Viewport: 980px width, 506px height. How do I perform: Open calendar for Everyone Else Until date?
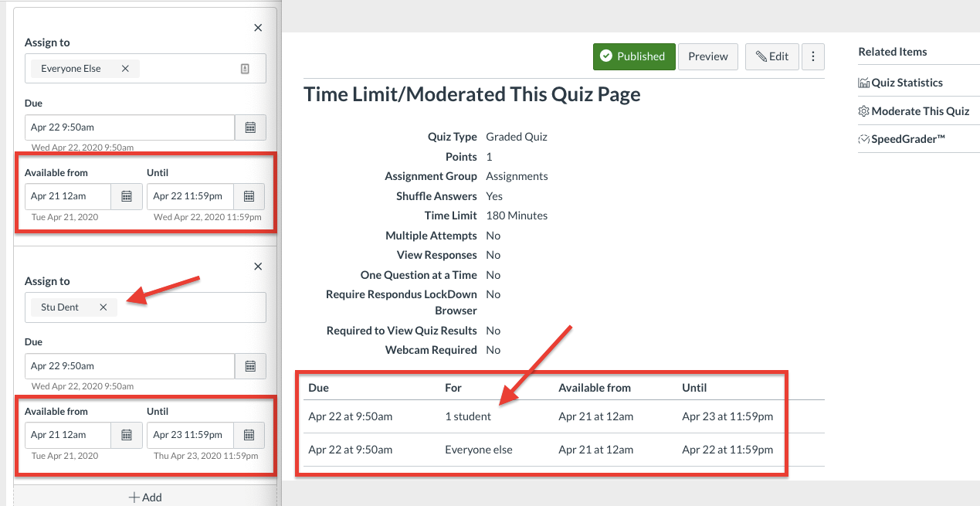coord(249,196)
